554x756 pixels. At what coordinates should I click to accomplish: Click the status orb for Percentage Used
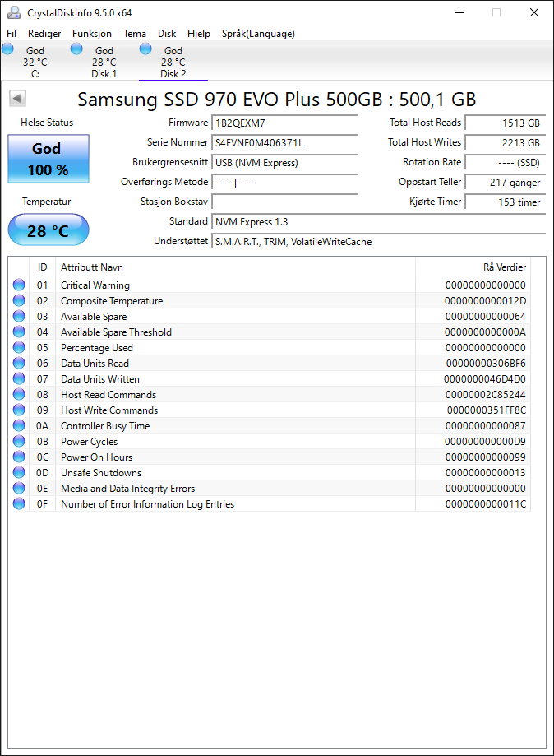click(x=19, y=348)
